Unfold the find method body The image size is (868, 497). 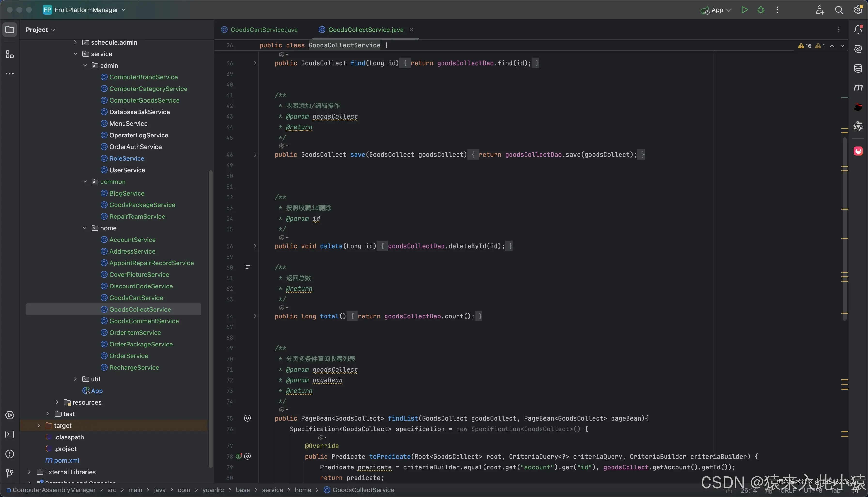point(255,63)
